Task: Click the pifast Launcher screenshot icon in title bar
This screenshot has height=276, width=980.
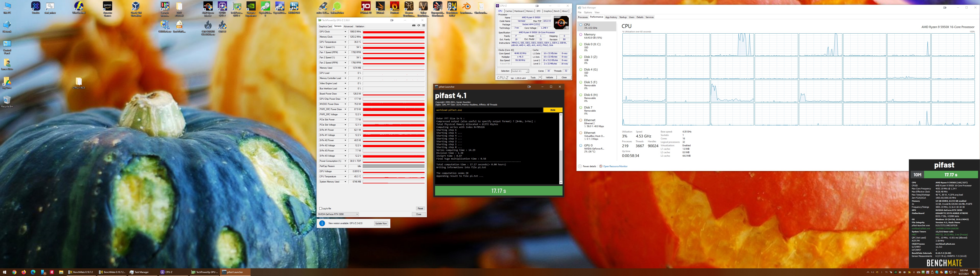Action: (x=529, y=86)
